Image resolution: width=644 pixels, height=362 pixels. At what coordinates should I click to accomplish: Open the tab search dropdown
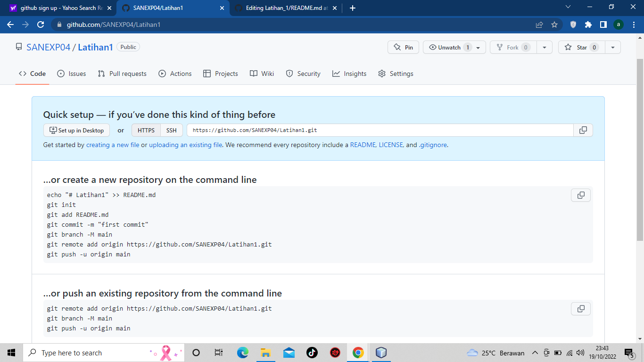[568, 7]
